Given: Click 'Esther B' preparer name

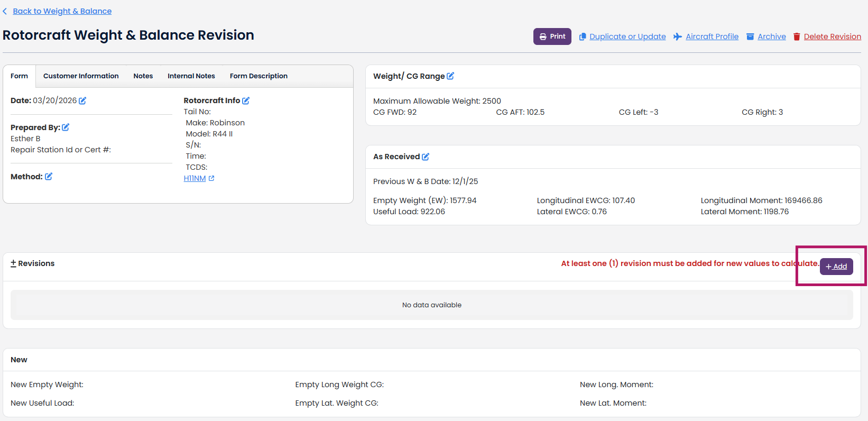Looking at the screenshot, I should (25, 139).
